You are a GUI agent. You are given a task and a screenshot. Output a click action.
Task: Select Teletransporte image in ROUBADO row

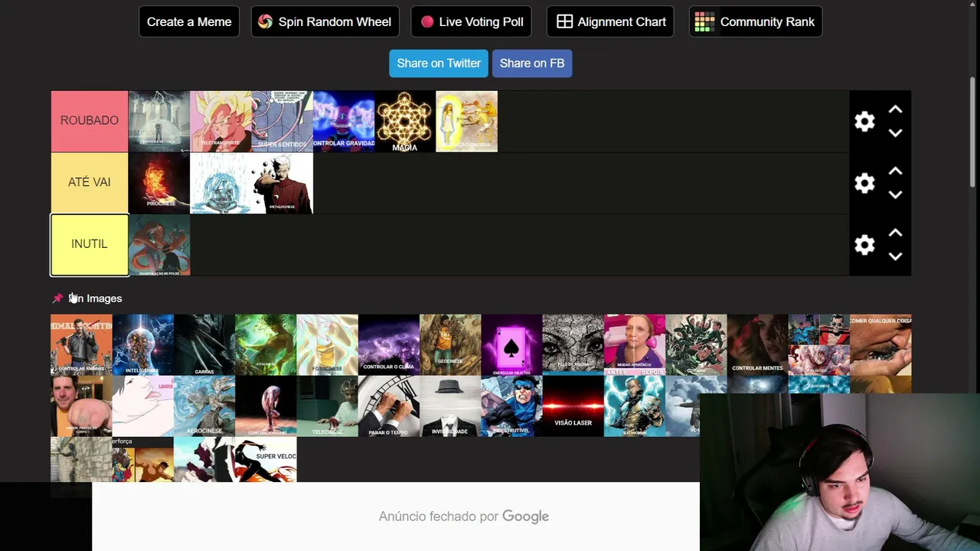(x=220, y=121)
